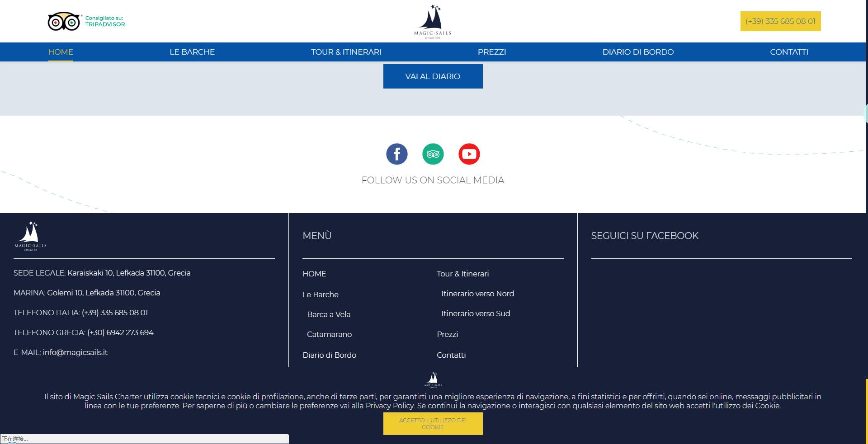Open footer link Barca a Vela

click(329, 314)
